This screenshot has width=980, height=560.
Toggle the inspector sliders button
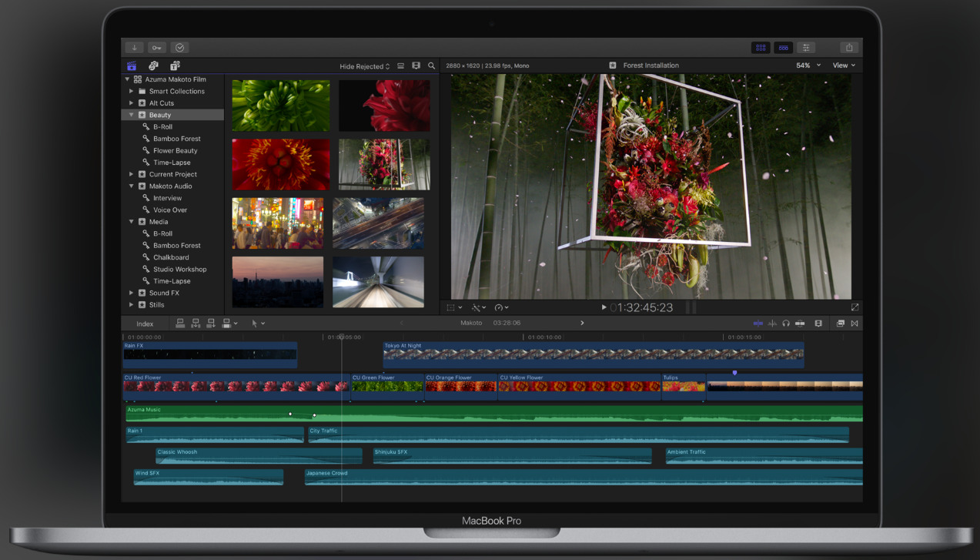point(806,48)
